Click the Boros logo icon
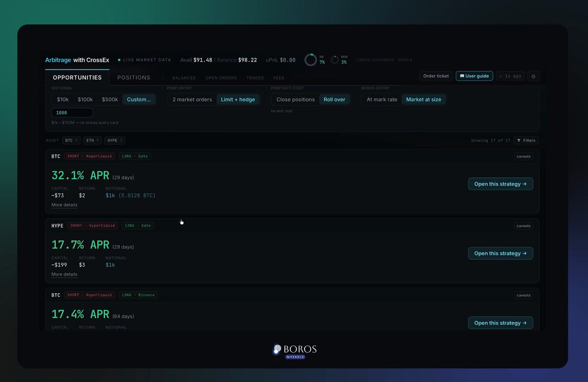588x382 pixels. tap(276, 350)
